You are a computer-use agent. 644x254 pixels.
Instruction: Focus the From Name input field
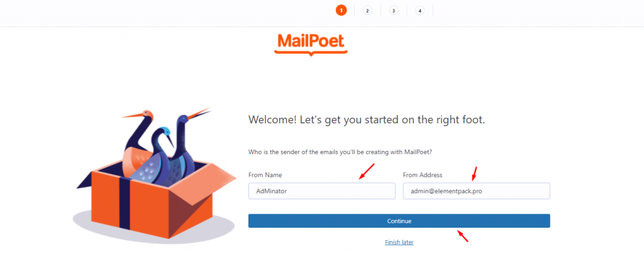pos(321,191)
